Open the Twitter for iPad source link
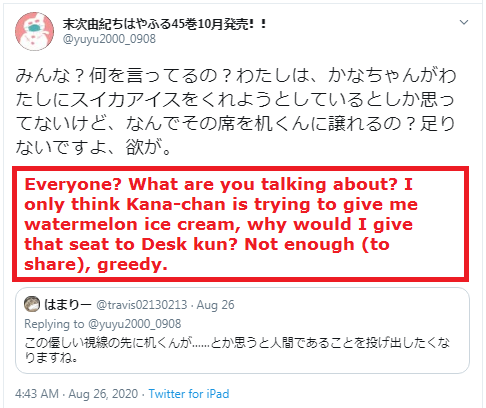The width and height of the screenshot is (486, 408). (189, 394)
